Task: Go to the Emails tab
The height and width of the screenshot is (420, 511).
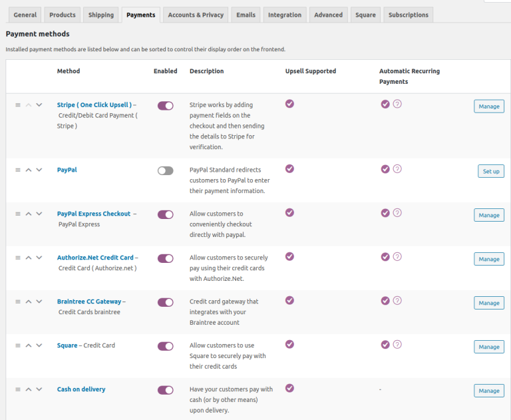Action: pyautogui.click(x=246, y=15)
